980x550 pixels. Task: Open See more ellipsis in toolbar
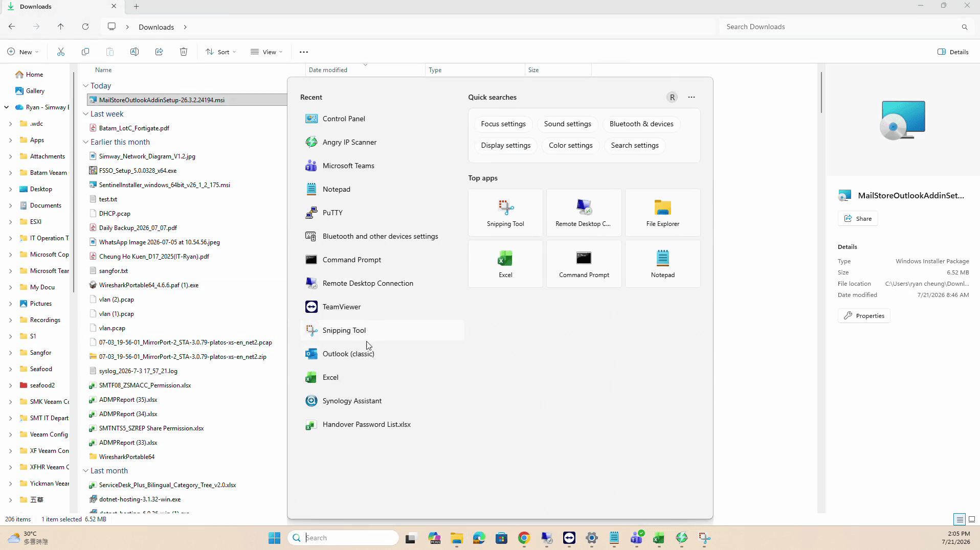click(x=304, y=52)
